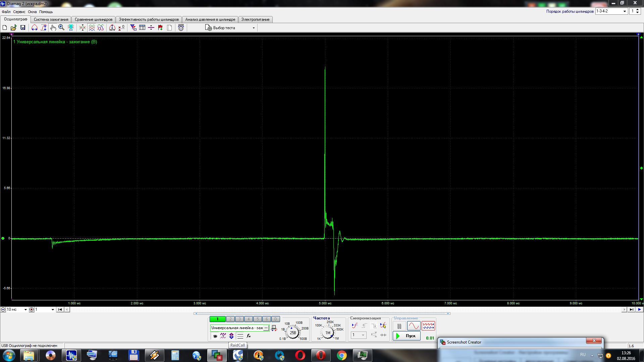Viewport: 644px width, 362px height.
Task: Jump to the last frame button
Action: tap(632, 309)
